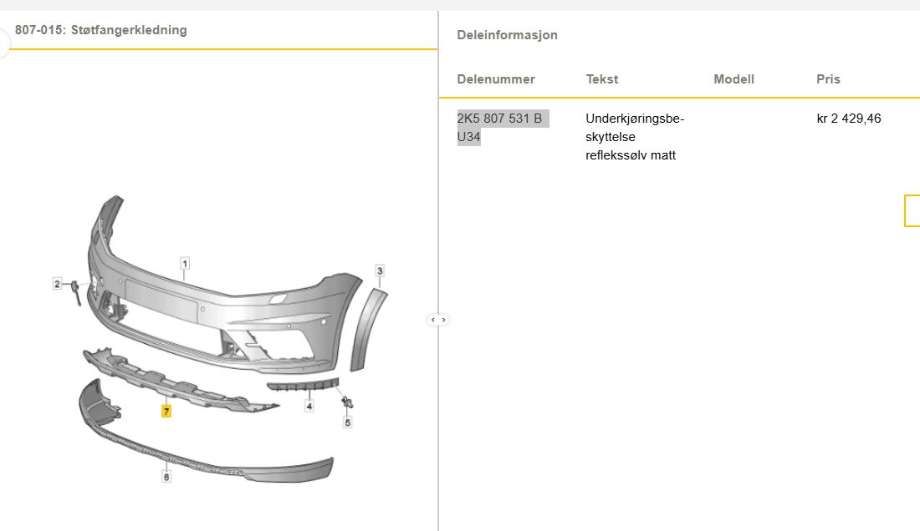
Task: Click the Delenummer column header
Action: [496, 79]
